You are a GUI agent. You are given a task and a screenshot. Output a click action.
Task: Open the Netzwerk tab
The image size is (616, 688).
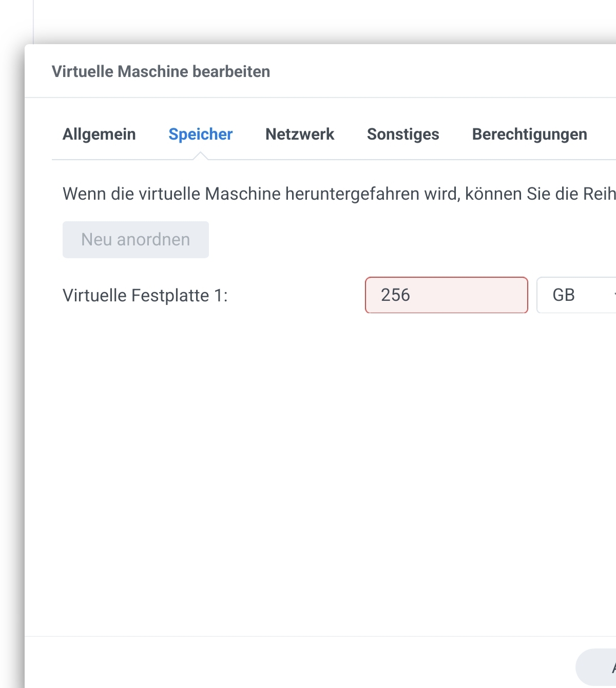click(x=300, y=135)
